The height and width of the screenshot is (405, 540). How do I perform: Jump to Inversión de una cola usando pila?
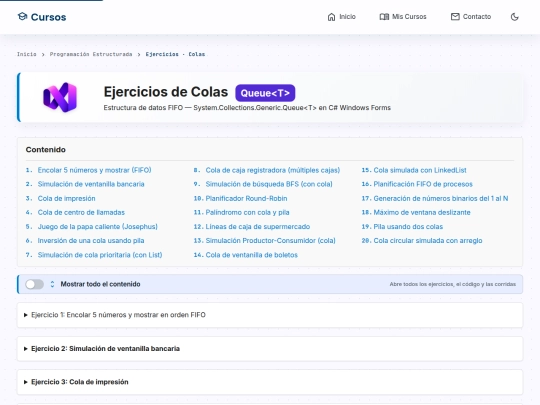tap(91, 241)
